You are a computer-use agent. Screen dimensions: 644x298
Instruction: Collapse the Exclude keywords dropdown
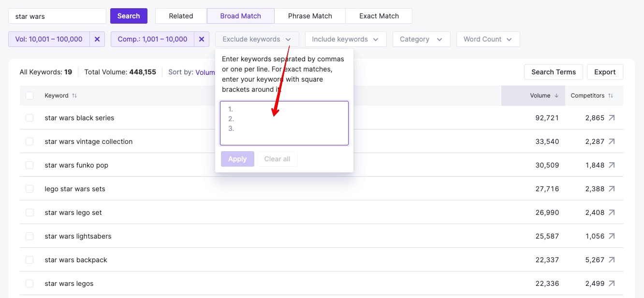pos(257,39)
